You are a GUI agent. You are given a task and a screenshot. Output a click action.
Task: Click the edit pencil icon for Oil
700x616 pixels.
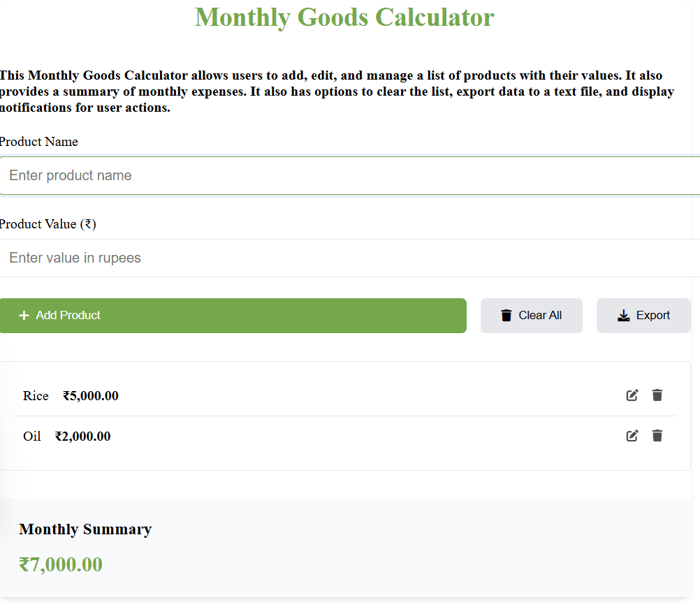(x=632, y=435)
